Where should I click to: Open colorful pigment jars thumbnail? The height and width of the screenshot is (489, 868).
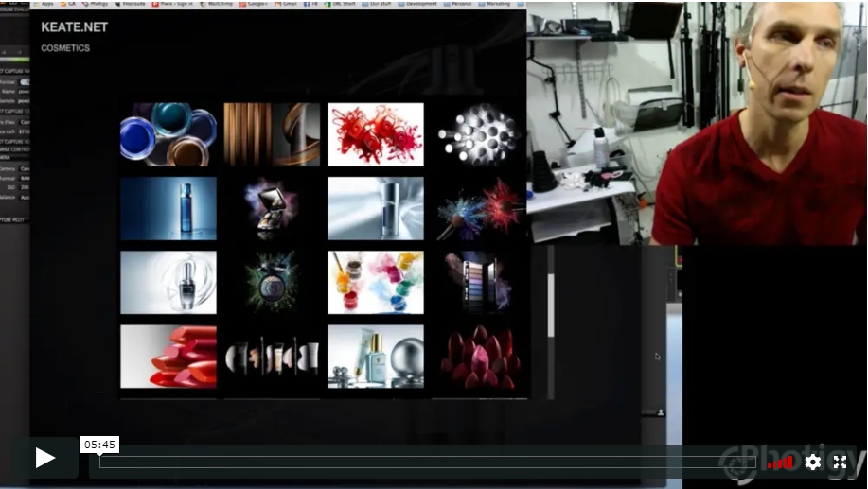click(376, 283)
